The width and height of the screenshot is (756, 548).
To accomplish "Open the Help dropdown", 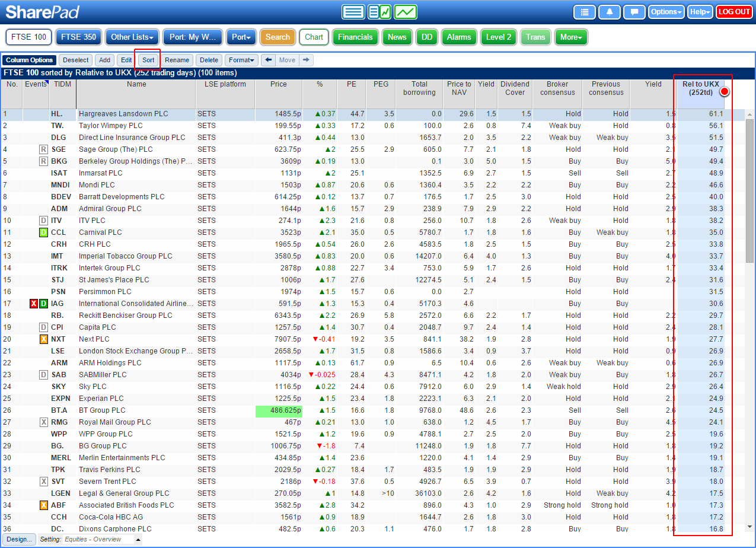I will click(x=700, y=12).
